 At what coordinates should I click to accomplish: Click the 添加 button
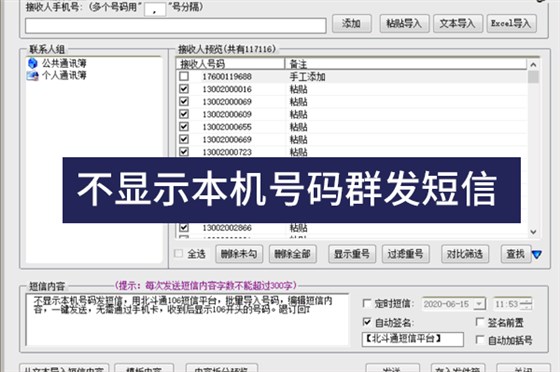(351, 24)
